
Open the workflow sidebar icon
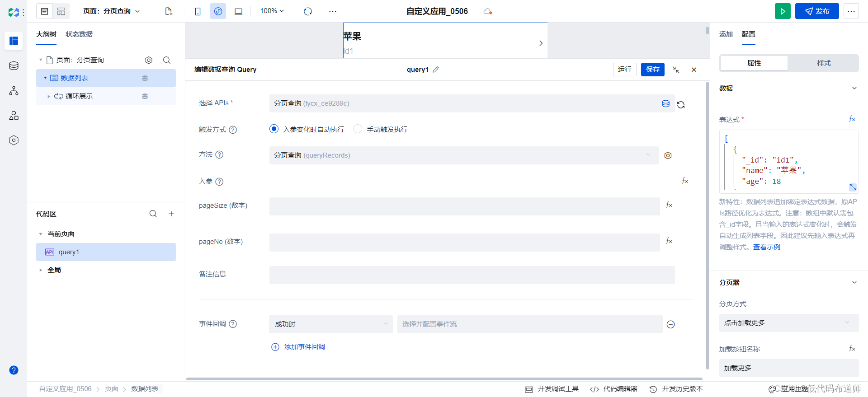(x=14, y=91)
